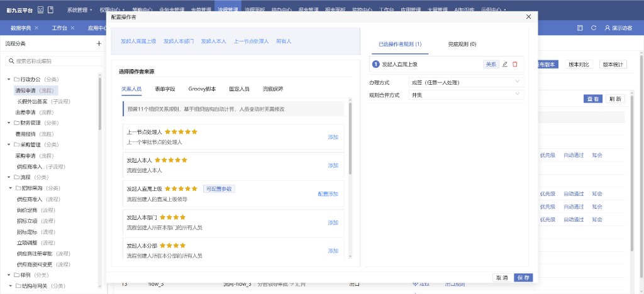Add a new flow category with plus icon
This screenshot has height=294, width=644.
99,43
